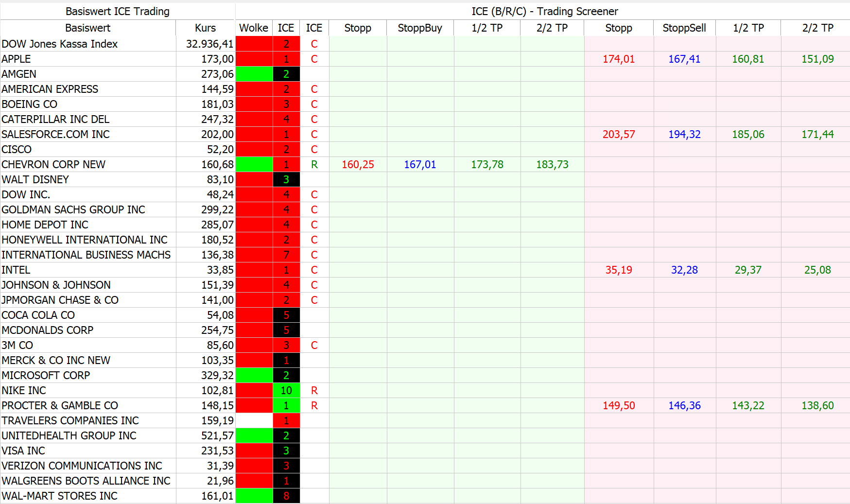Click DOW Jones Kassa Index price 32.936,41
Viewport: 850px width, 504px height.
[209, 44]
